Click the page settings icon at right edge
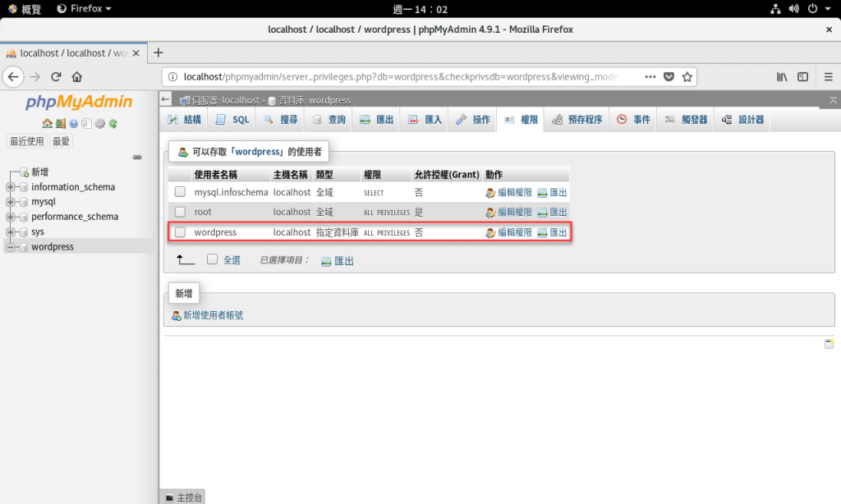This screenshot has width=841, height=504. click(x=830, y=344)
